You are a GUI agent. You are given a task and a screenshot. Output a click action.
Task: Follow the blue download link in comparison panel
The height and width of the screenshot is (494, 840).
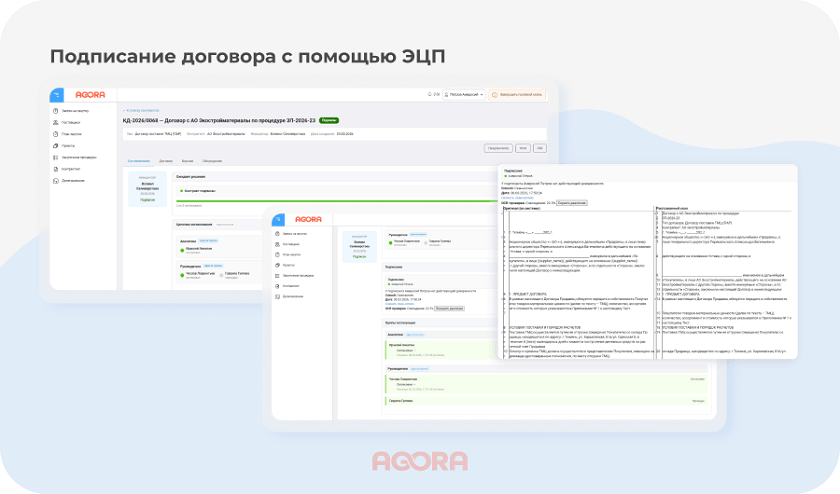click(x=517, y=198)
